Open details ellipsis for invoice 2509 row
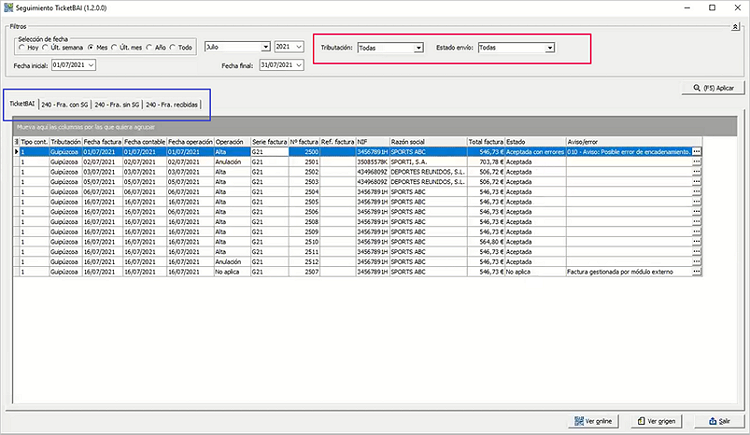The width and height of the screenshot is (750, 435). (696, 232)
